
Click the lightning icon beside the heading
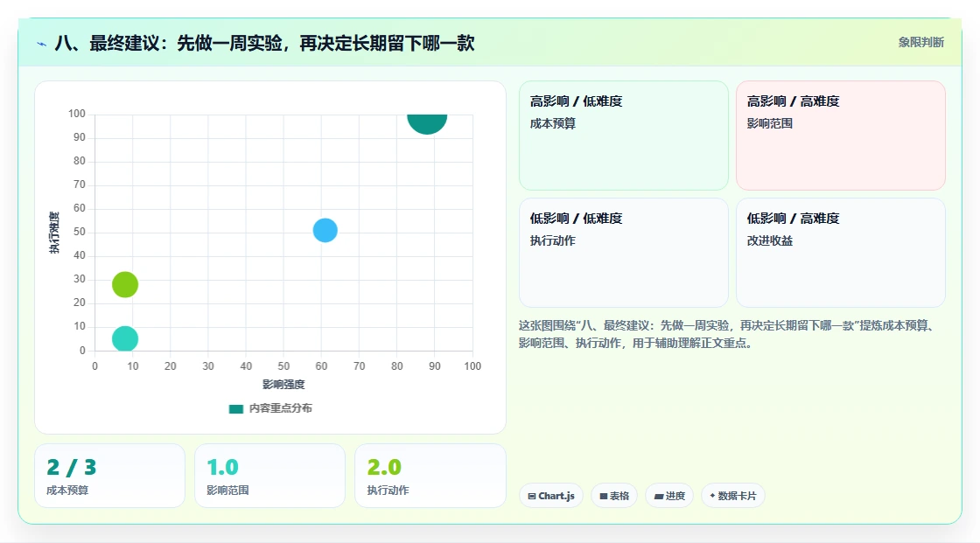tap(42, 44)
